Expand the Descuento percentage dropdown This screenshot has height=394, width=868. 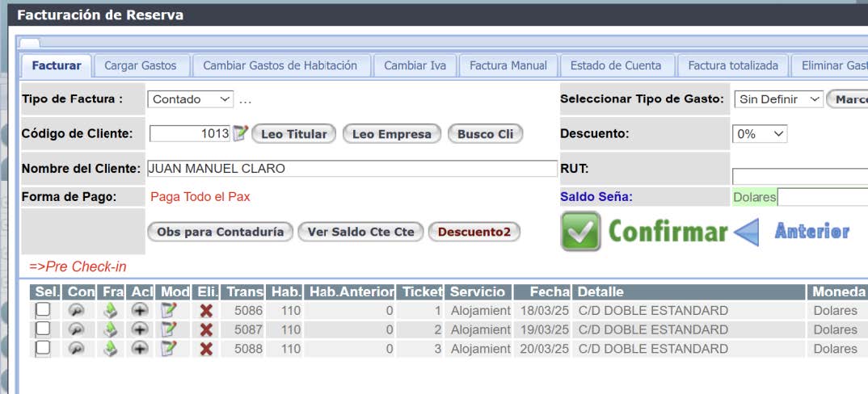(x=759, y=134)
